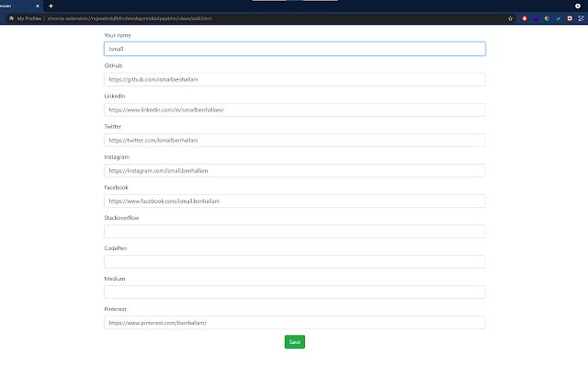Click the 'Your name' label
This screenshot has height=368, width=588.
tap(118, 35)
